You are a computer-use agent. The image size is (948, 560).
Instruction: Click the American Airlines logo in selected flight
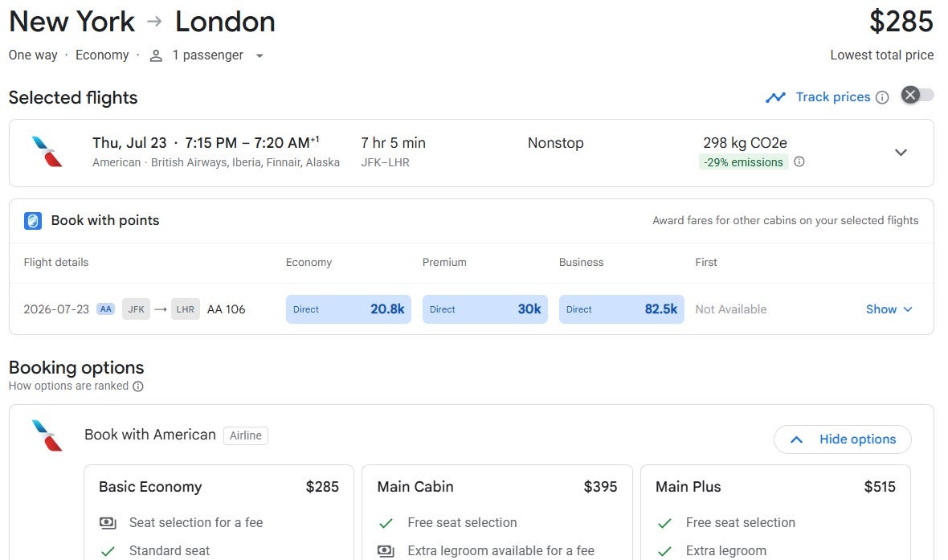coord(47,151)
